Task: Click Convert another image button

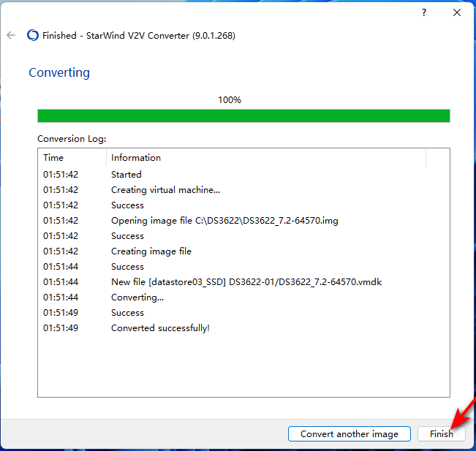Action: click(x=349, y=433)
